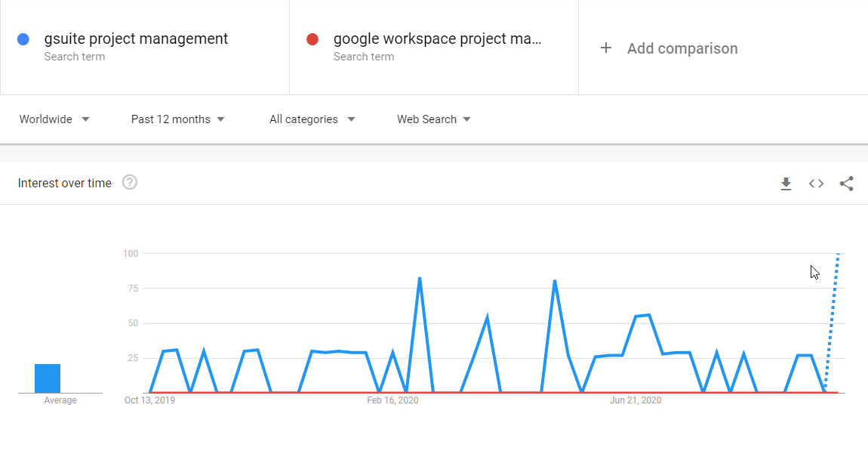This screenshot has width=868, height=457.
Task: Open the Interest over time help icon
Action: 130,182
